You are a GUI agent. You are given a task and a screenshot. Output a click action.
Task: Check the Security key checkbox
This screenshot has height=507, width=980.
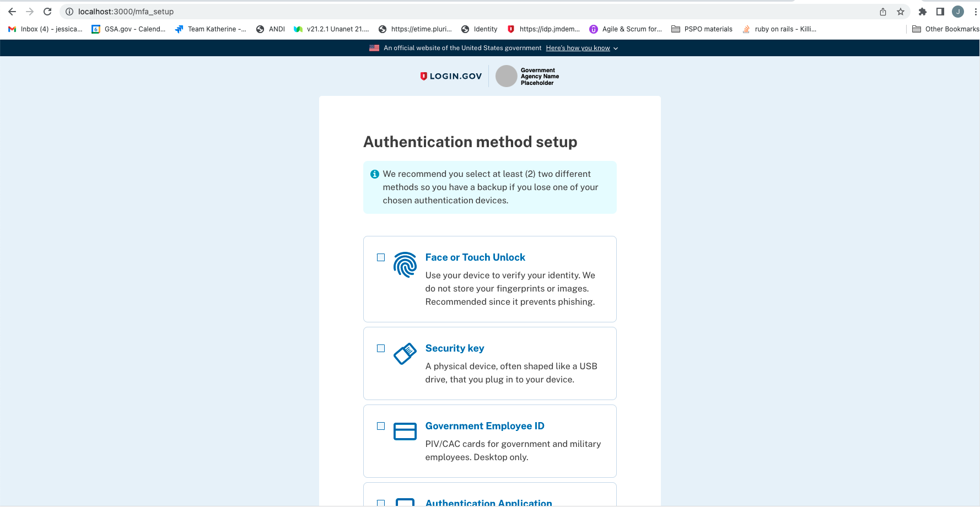tap(381, 348)
